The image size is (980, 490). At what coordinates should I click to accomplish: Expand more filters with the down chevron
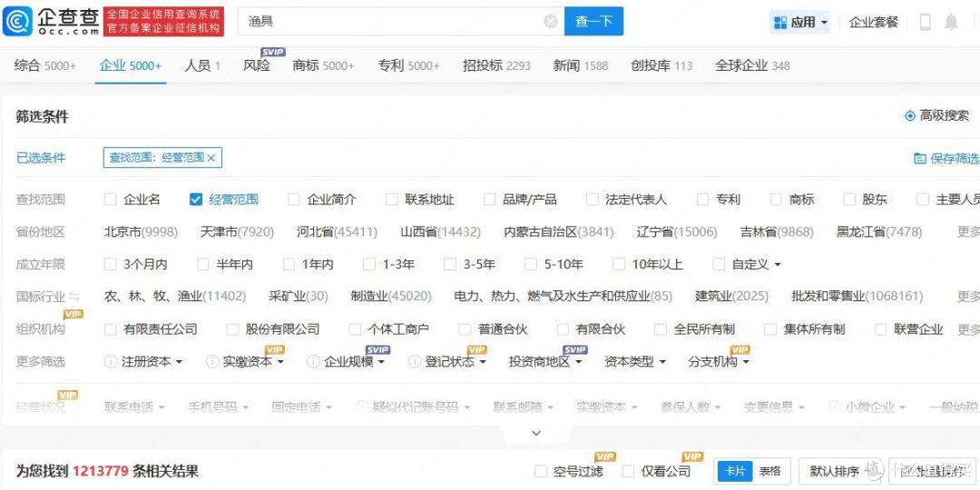(536, 433)
